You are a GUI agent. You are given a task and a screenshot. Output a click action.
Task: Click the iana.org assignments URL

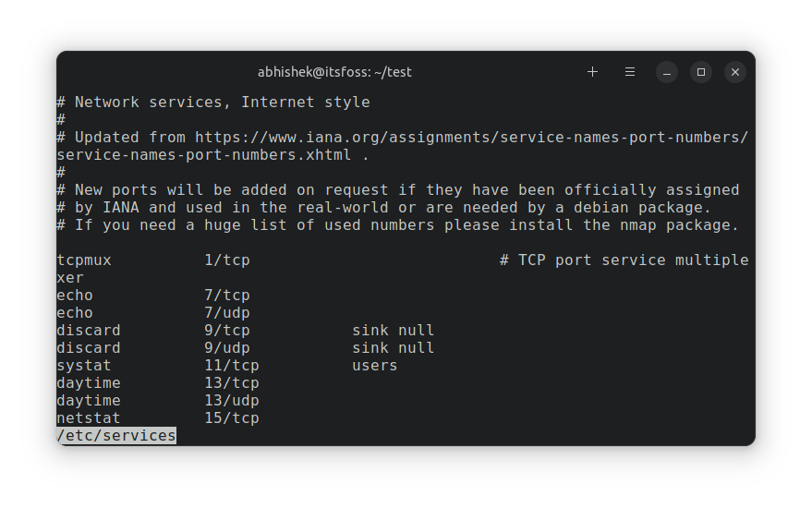pyautogui.click(x=471, y=137)
